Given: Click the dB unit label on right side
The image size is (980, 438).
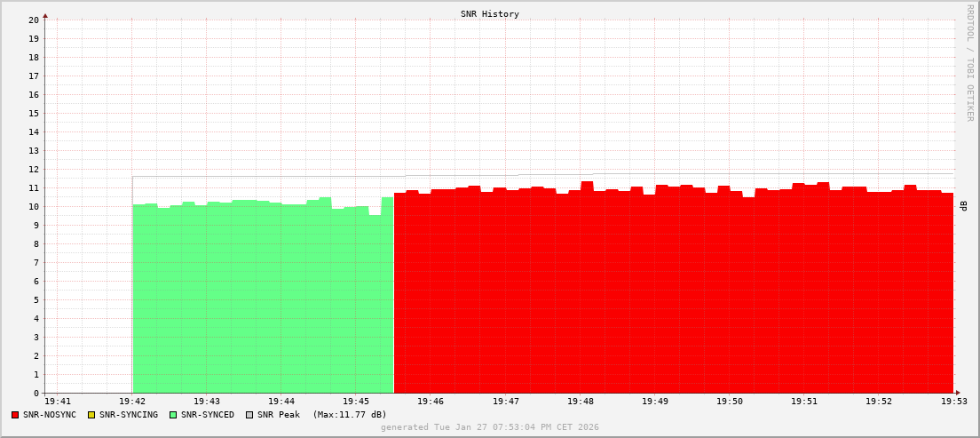Looking at the screenshot, I should point(963,205).
